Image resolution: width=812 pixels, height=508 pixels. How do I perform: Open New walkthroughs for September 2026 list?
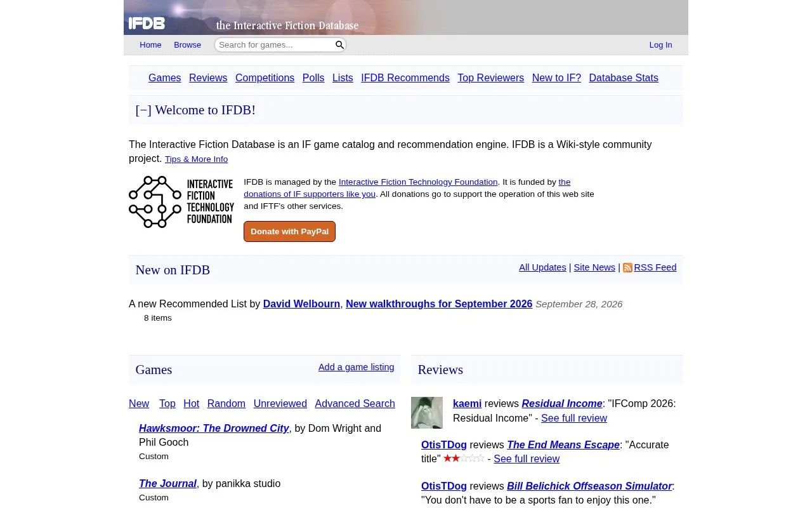tap(439, 304)
